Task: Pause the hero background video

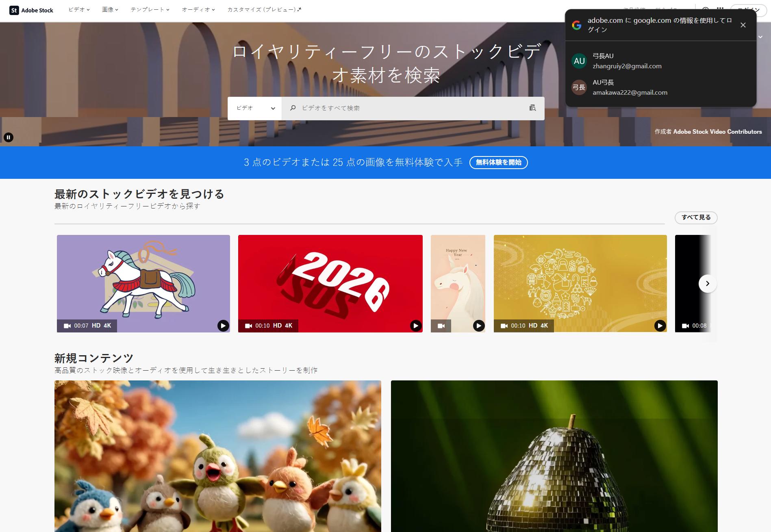Action: coord(9,137)
